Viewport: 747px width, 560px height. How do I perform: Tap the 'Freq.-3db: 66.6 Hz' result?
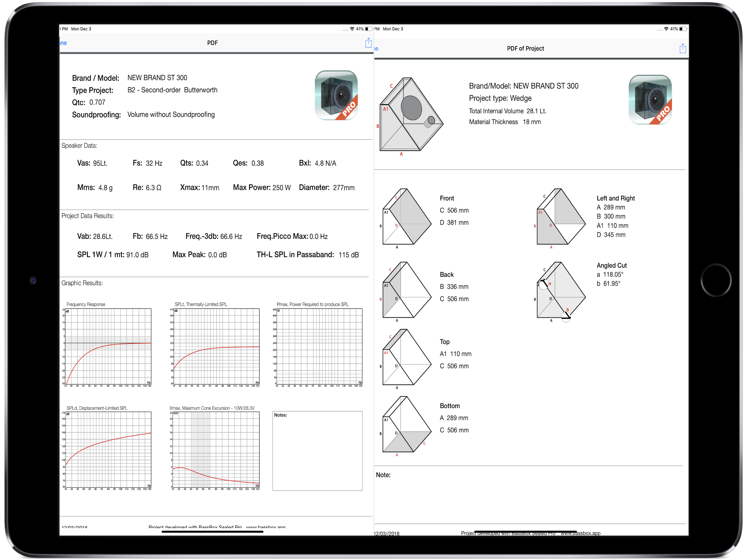[214, 237]
